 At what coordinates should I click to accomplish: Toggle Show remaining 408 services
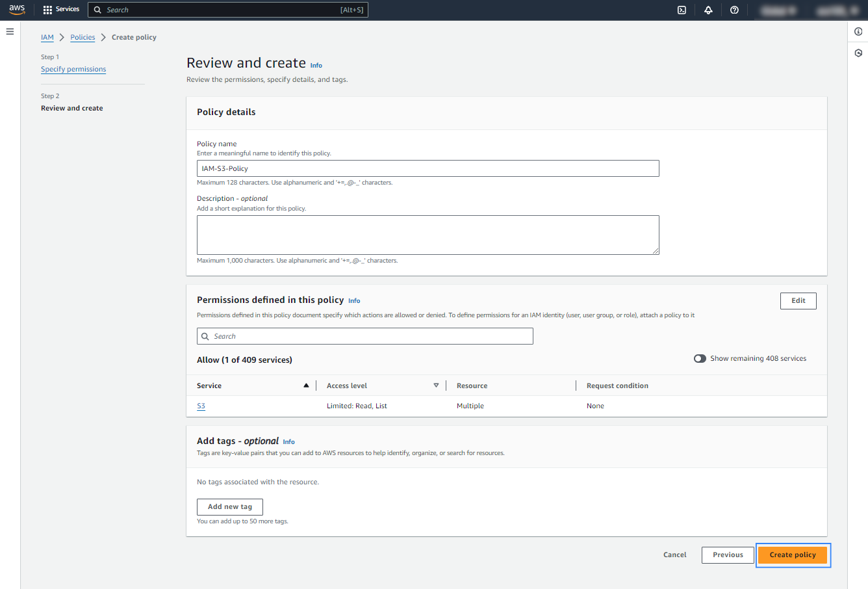coord(700,358)
